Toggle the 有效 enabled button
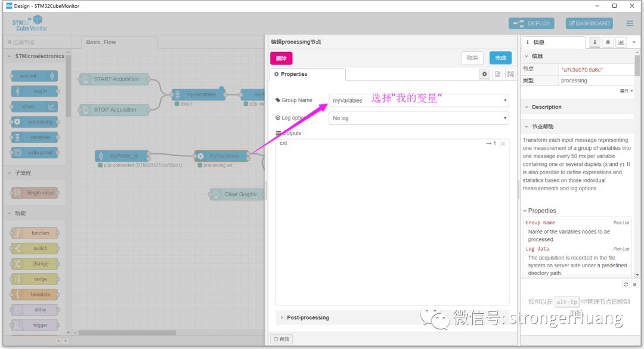Image resolution: width=644 pixels, height=349 pixels. pos(281,339)
